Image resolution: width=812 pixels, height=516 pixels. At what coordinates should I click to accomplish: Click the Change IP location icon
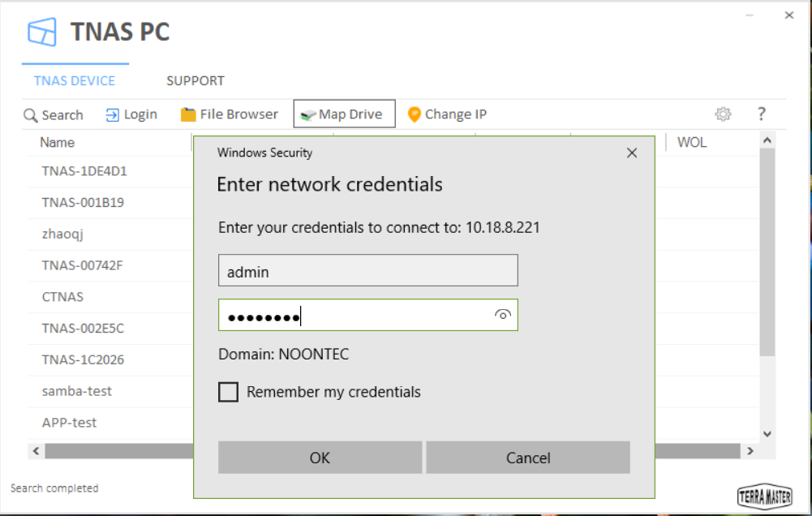pos(414,114)
